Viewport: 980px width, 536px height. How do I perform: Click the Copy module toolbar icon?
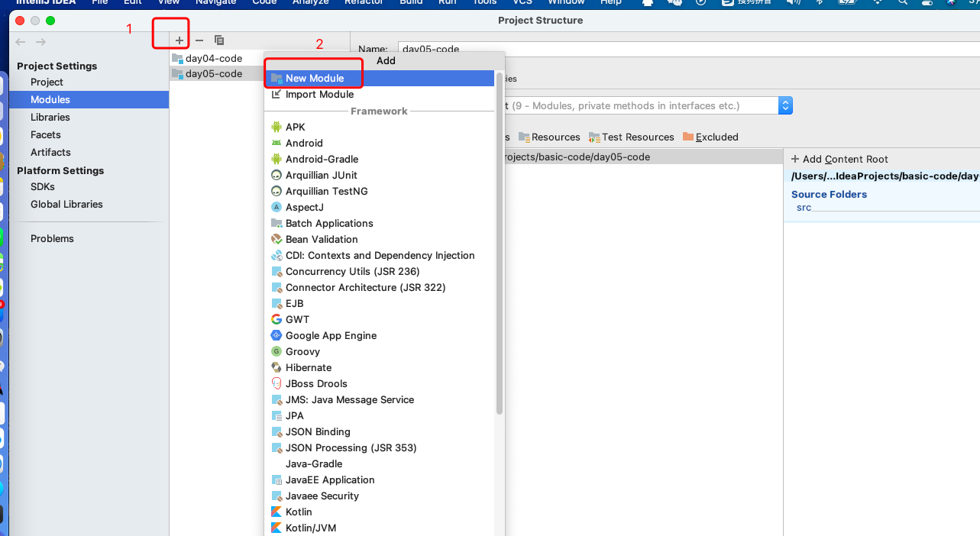pos(219,40)
